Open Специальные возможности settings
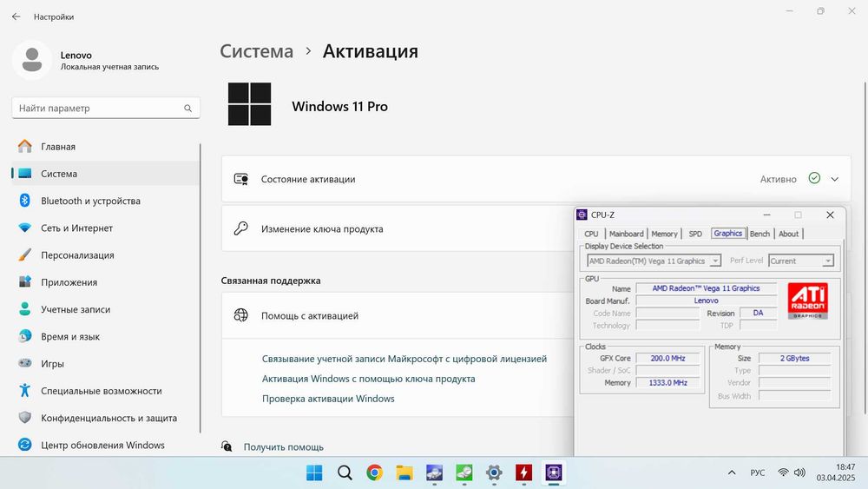Viewport: 868px width, 489px height. 105,391
